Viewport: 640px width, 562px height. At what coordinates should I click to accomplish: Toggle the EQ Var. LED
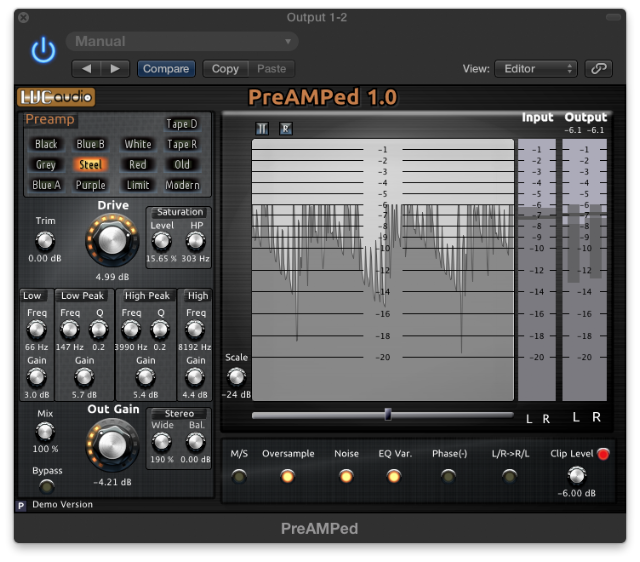coord(394,476)
